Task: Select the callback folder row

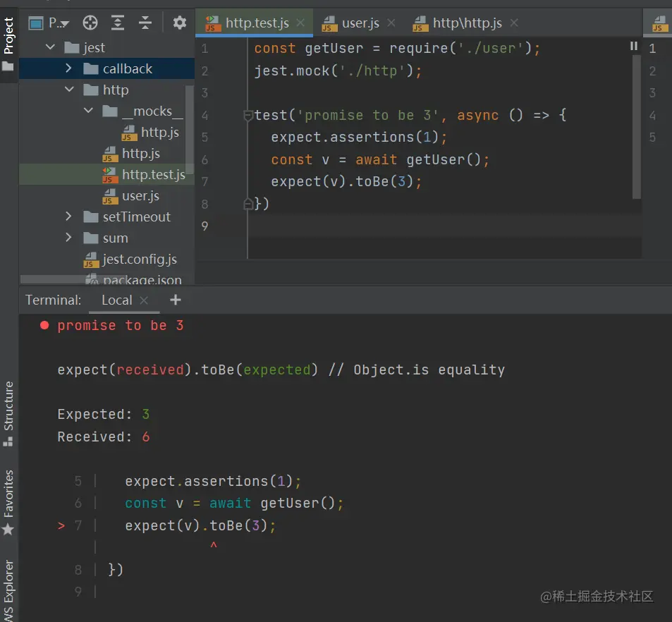Action: [x=106, y=68]
